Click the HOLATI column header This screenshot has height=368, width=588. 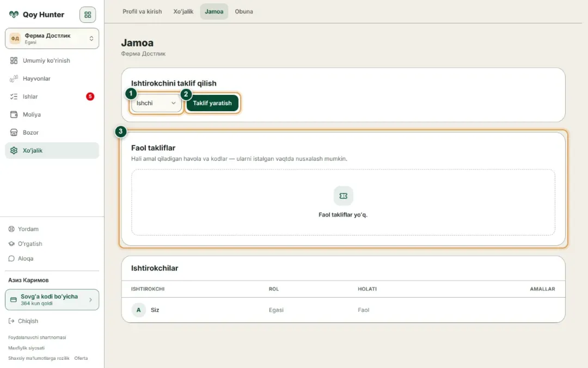[367, 289]
